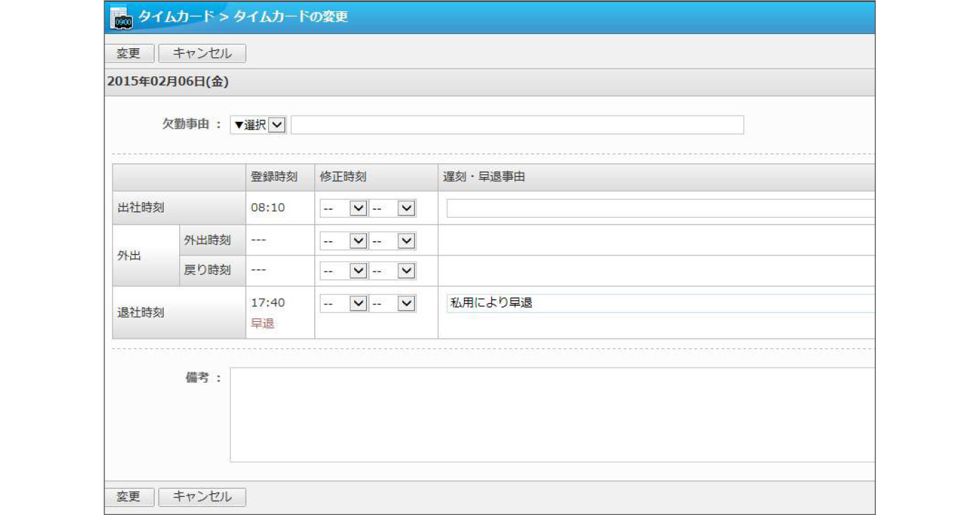Screen dimensions: 980x515
Task: Open the 戻り時刻 hour dropdown
Action: [x=344, y=271]
